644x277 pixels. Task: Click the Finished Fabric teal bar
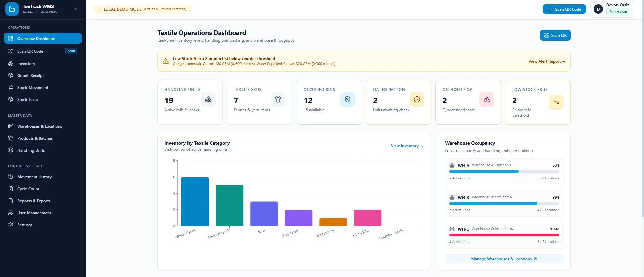pos(229,205)
